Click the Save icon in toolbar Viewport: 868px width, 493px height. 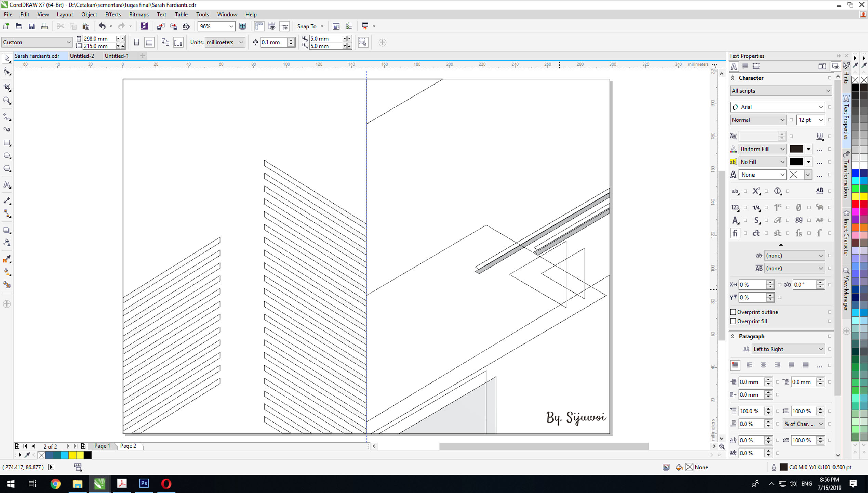click(x=31, y=26)
